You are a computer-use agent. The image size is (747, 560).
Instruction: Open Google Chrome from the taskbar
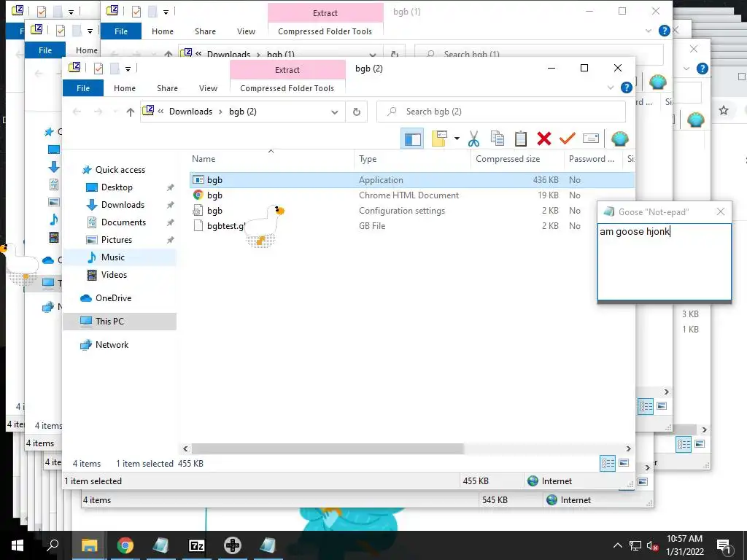(x=125, y=545)
